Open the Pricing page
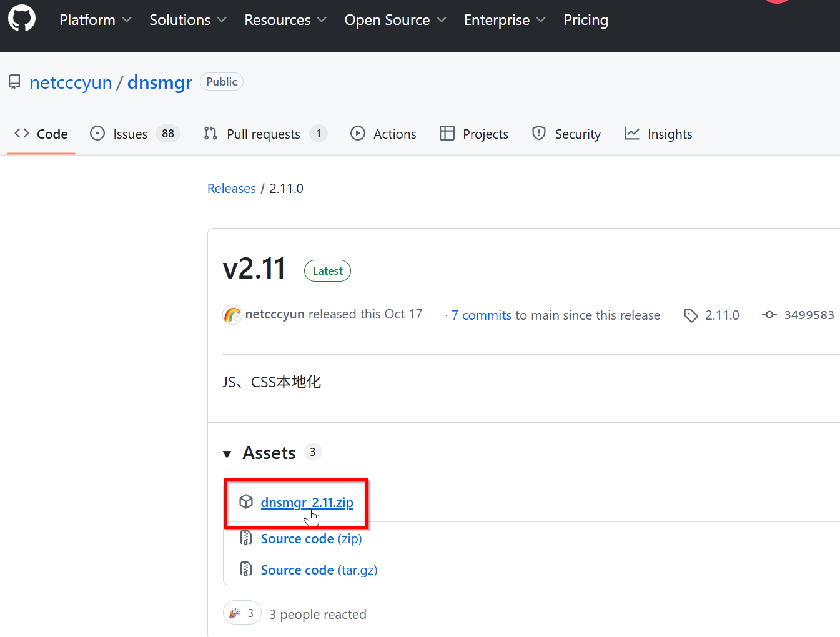The height and width of the screenshot is (637, 840). pyautogui.click(x=586, y=20)
